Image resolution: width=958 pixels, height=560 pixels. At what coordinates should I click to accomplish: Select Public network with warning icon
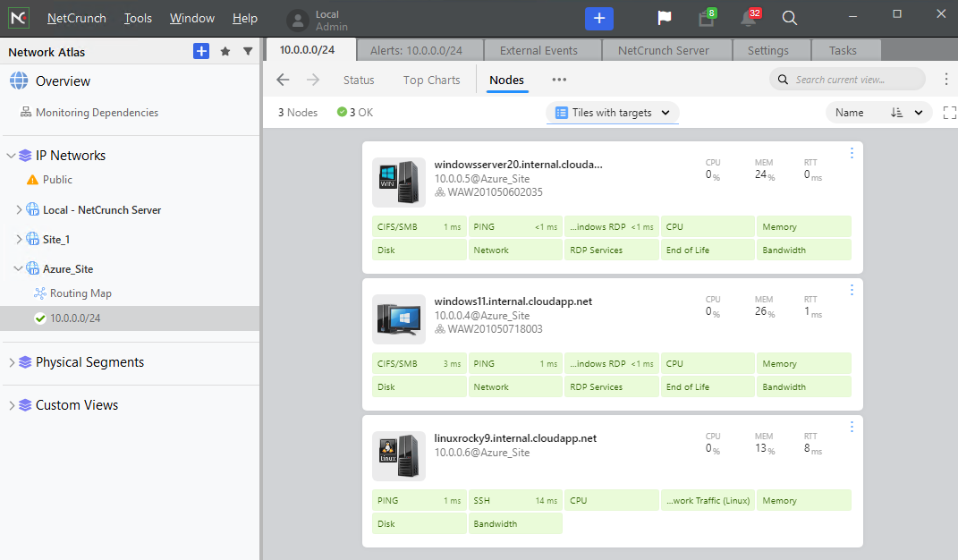point(49,180)
